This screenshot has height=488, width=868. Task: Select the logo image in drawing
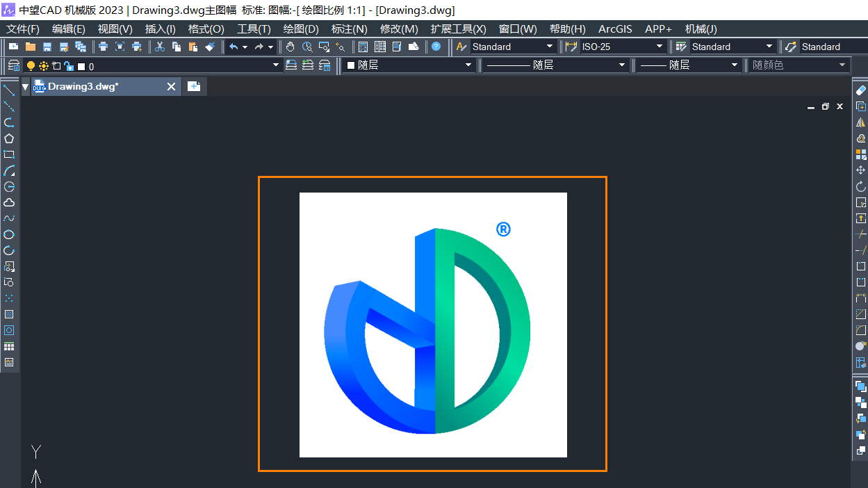click(433, 325)
